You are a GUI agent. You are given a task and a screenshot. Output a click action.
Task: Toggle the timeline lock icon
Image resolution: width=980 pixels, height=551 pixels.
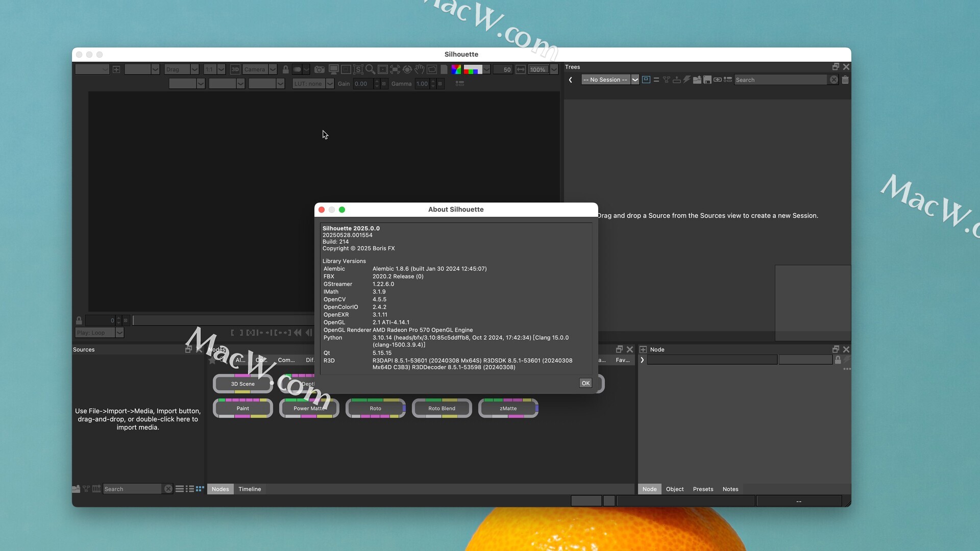tap(79, 320)
